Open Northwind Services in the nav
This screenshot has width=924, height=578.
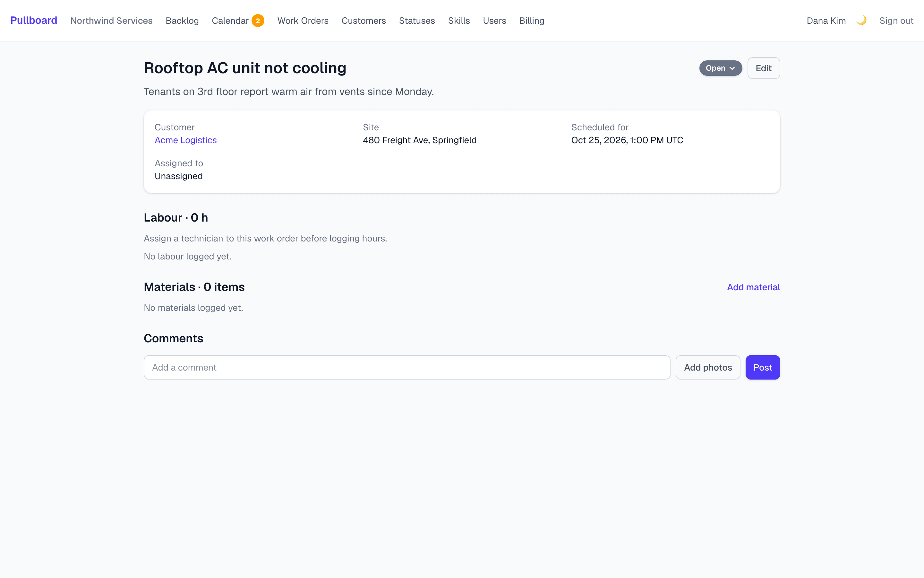112,21
